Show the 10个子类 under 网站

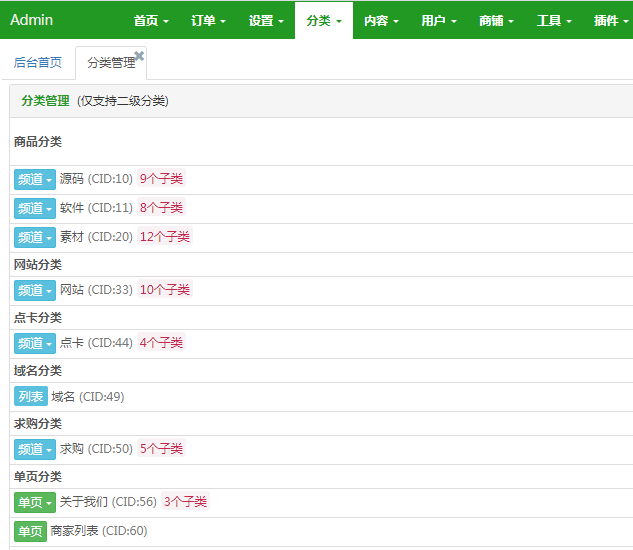click(x=165, y=290)
